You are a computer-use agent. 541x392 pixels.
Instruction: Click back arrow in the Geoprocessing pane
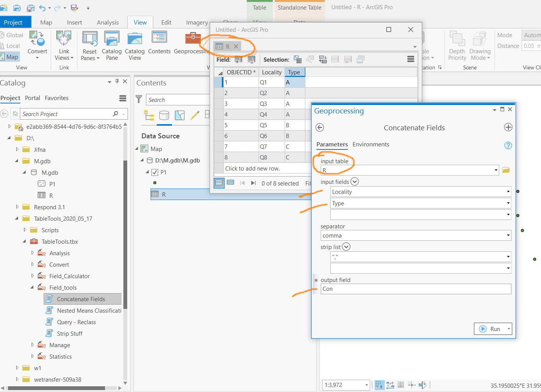(320, 128)
